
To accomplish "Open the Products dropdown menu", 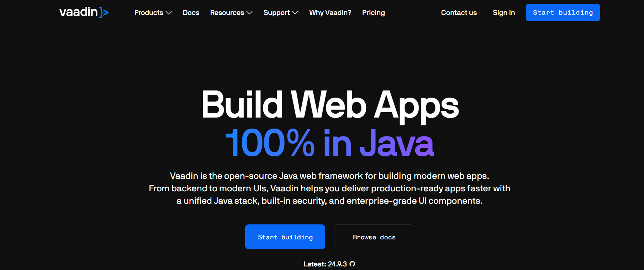I will click(149, 13).
